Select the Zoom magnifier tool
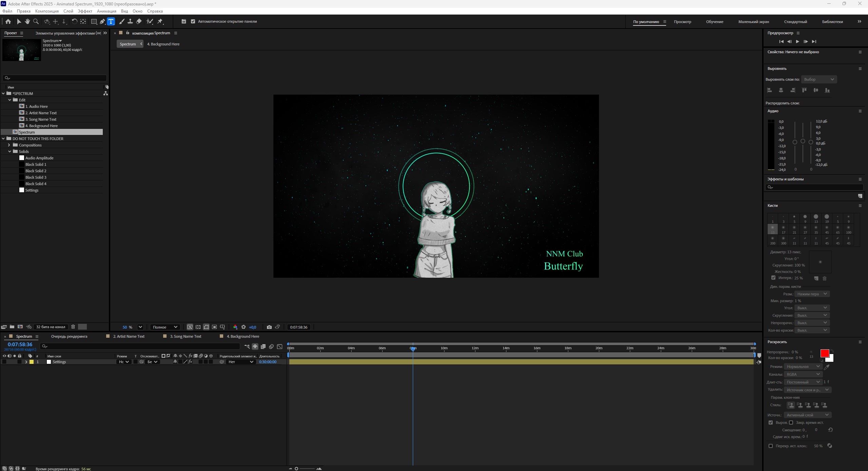Viewport: 868px width, 471px height. tap(36, 21)
